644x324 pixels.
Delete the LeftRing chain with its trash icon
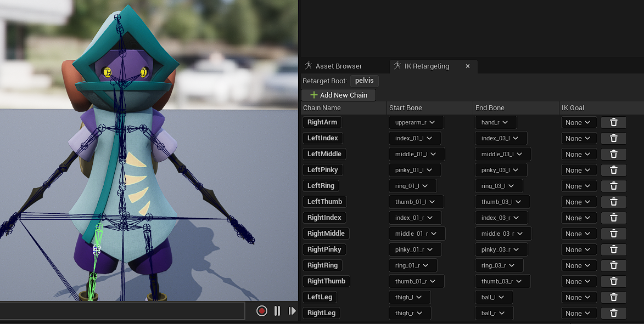(614, 186)
